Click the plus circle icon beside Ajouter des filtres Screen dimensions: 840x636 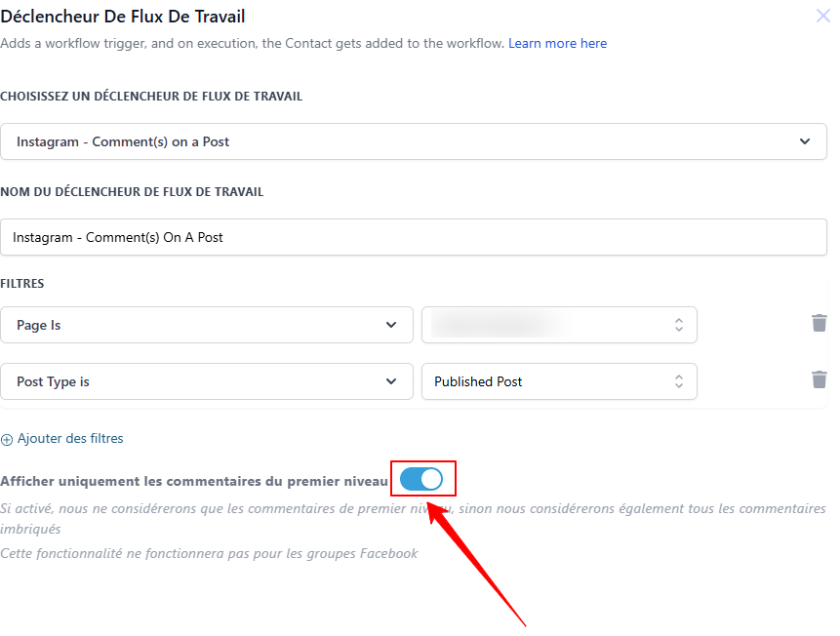tap(7, 440)
